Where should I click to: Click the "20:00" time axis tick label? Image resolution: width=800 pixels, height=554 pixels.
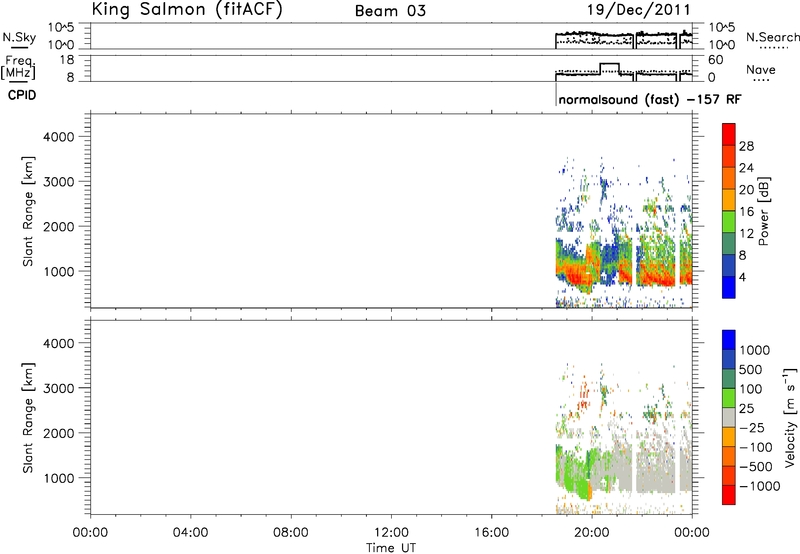pos(592,533)
